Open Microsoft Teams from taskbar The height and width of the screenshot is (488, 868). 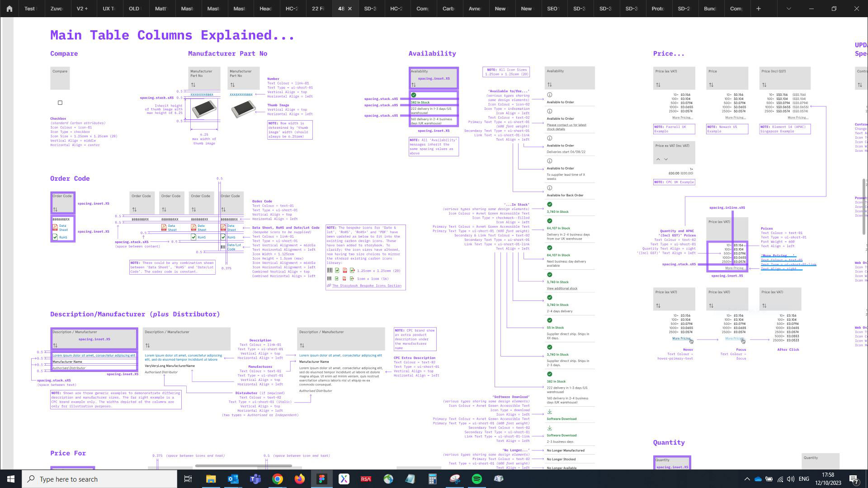255,479
